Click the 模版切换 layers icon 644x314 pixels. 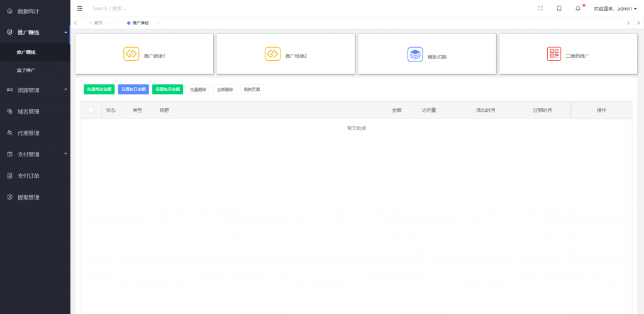click(415, 54)
